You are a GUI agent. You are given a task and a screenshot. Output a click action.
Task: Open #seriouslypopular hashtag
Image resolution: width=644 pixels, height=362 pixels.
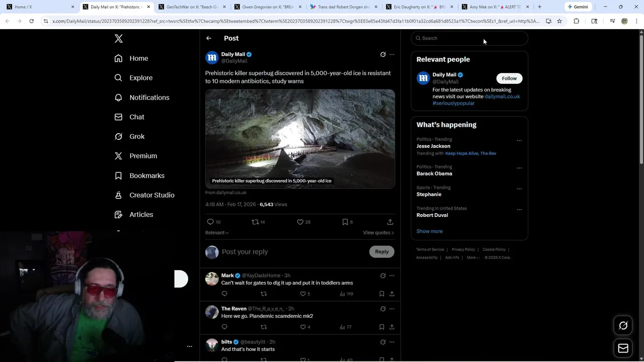(x=453, y=103)
